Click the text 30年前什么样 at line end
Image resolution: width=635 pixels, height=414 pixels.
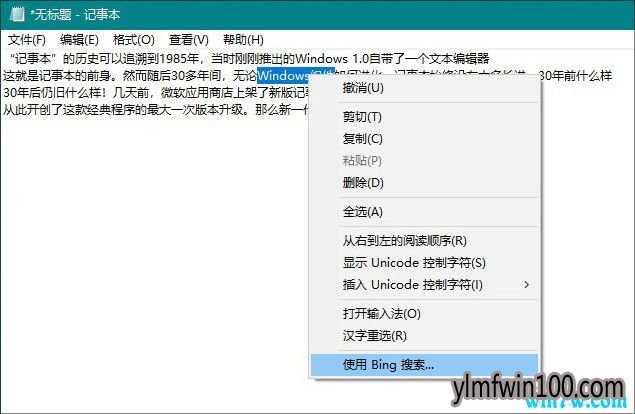click(575, 76)
